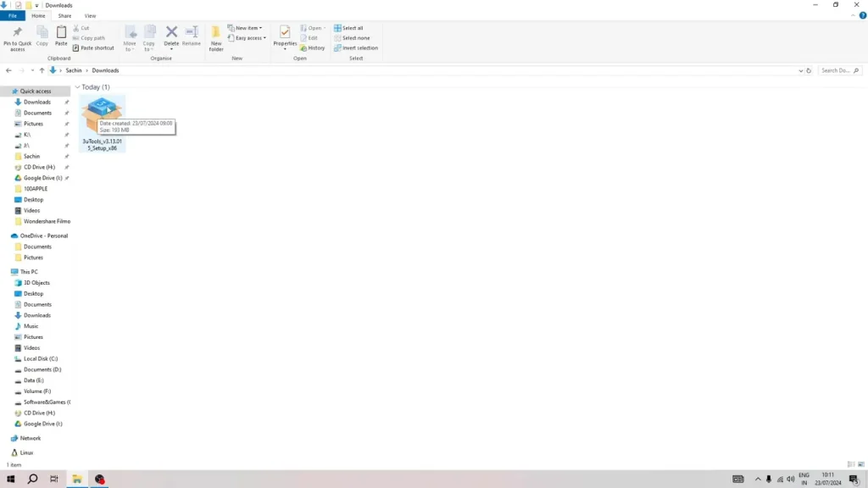The height and width of the screenshot is (488, 868).
Task: Open Wondershare Filmo folder
Action: [47, 221]
